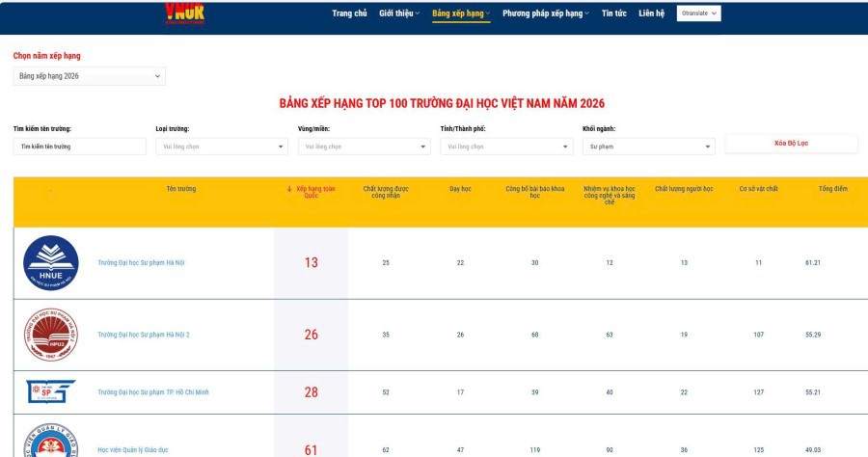Expand the Bảng xếp hạng 2026 year dropdown
The height and width of the screenshot is (457, 868).
pyautogui.click(x=89, y=76)
